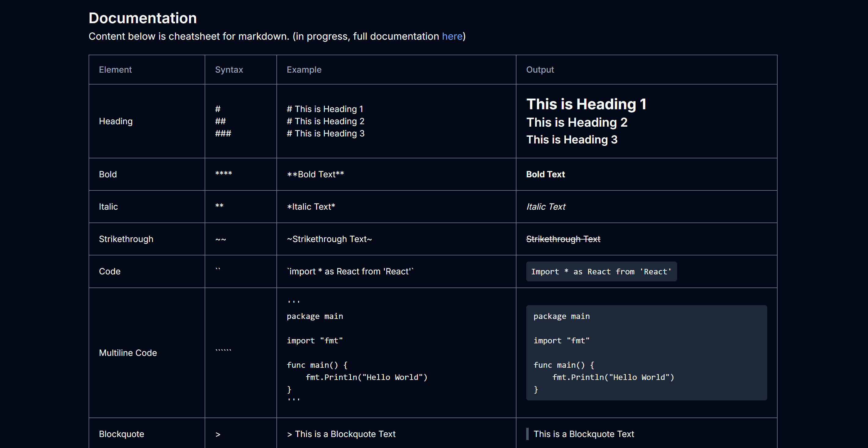Click the '###' heading syntax text
This screenshot has height=448, width=868.
point(223,133)
